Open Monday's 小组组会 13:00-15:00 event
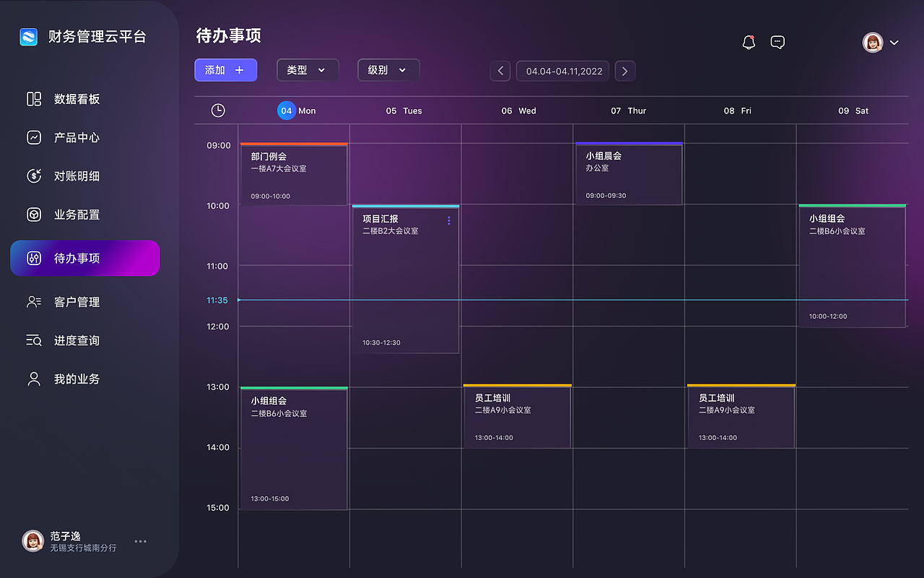This screenshot has height=578, width=924. tap(294, 449)
